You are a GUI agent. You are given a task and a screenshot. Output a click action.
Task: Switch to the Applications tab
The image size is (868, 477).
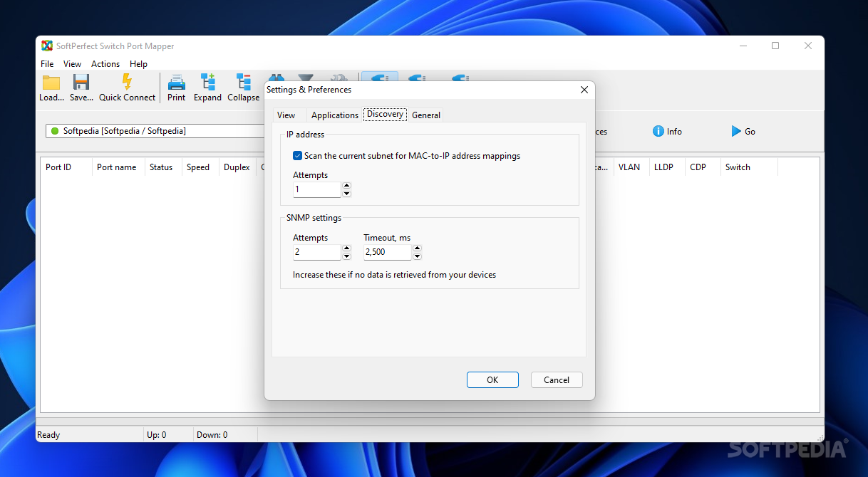[335, 115]
